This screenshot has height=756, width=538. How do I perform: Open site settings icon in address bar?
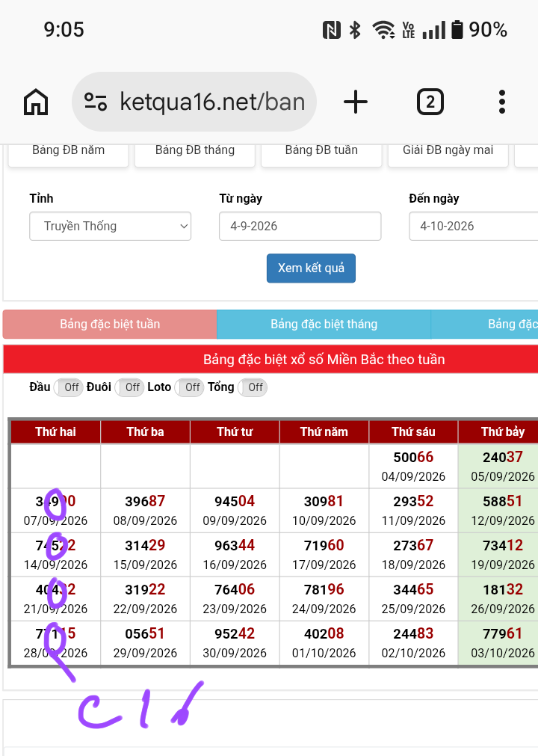[96, 102]
